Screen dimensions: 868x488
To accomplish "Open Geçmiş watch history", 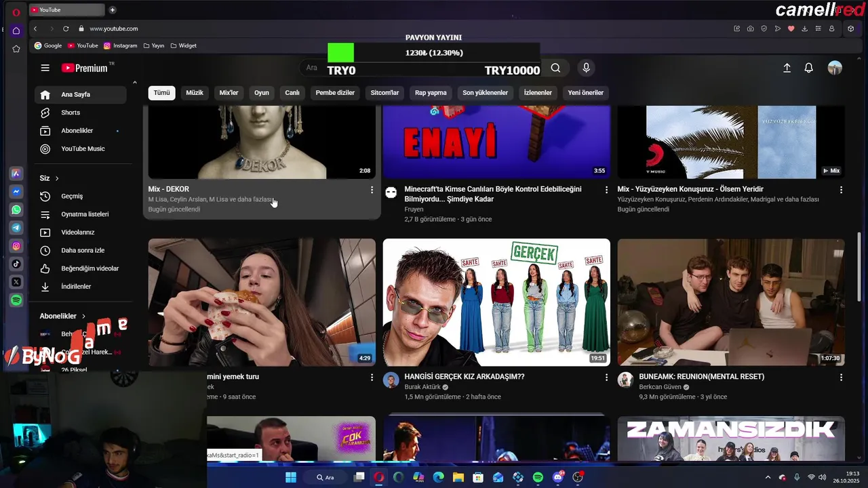I will click(x=80, y=196).
